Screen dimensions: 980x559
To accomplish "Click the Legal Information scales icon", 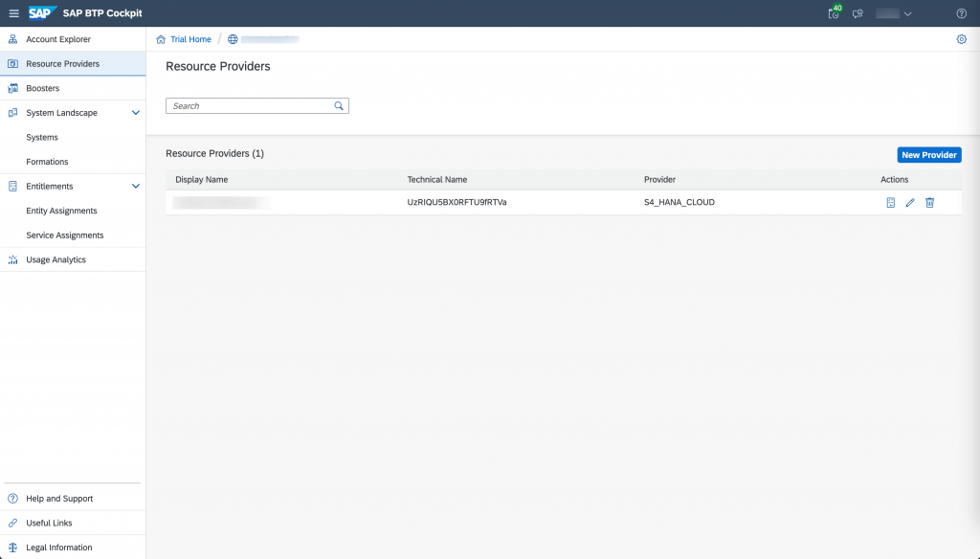I will tap(12, 548).
